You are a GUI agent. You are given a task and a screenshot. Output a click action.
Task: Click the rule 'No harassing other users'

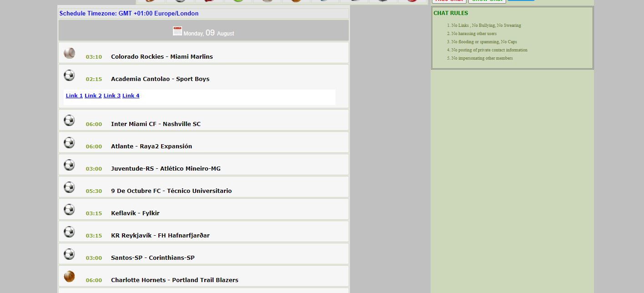tap(474, 34)
